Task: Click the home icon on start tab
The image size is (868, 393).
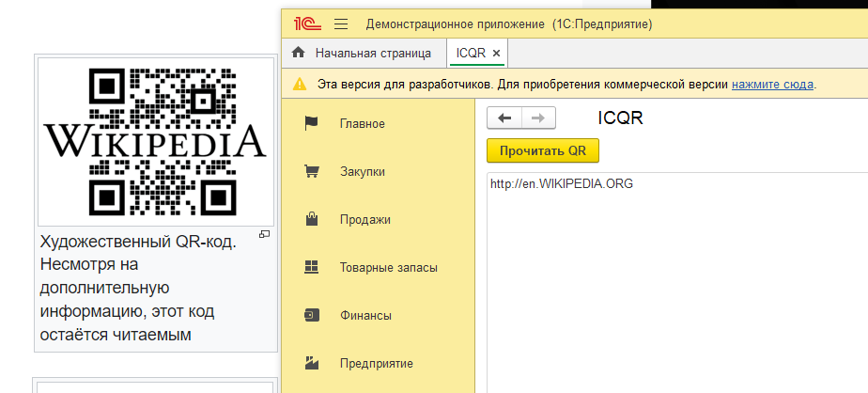Action: (x=299, y=54)
